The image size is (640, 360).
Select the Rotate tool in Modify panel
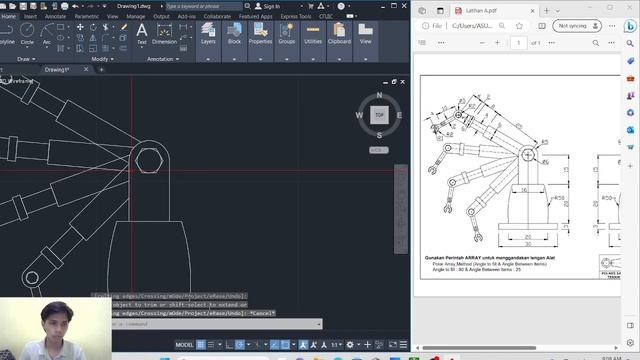pos(93,27)
